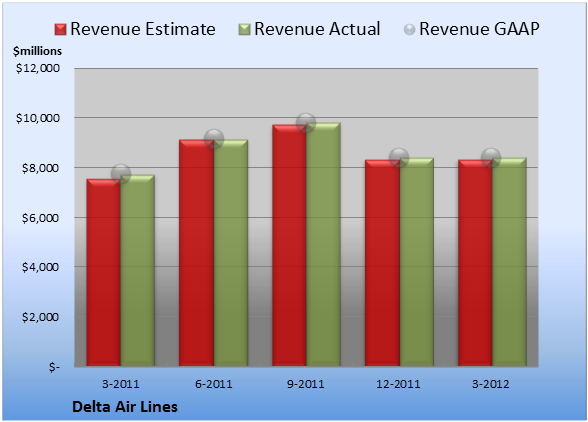Click the 3-2011 quarter label
Viewport: 588px width, 422px height.
[121, 384]
